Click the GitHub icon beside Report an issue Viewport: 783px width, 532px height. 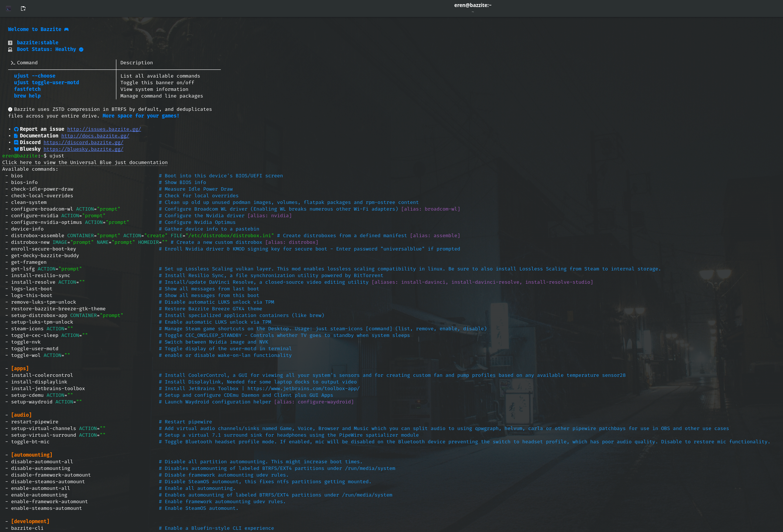(x=16, y=129)
